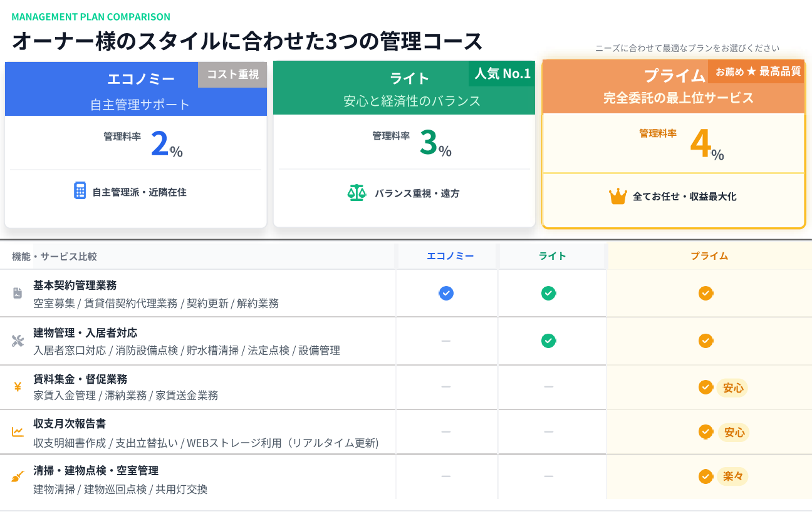
Task: Click the orange プライム checkmark for 基本契約管理業務
Action: [x=705, y=293]
